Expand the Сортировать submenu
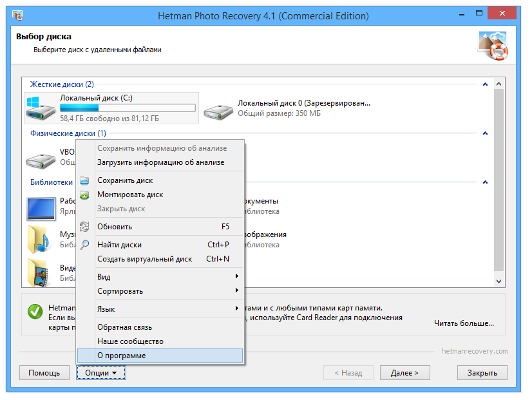Screen dimensions: 532x400 click(x=160, y=291)
